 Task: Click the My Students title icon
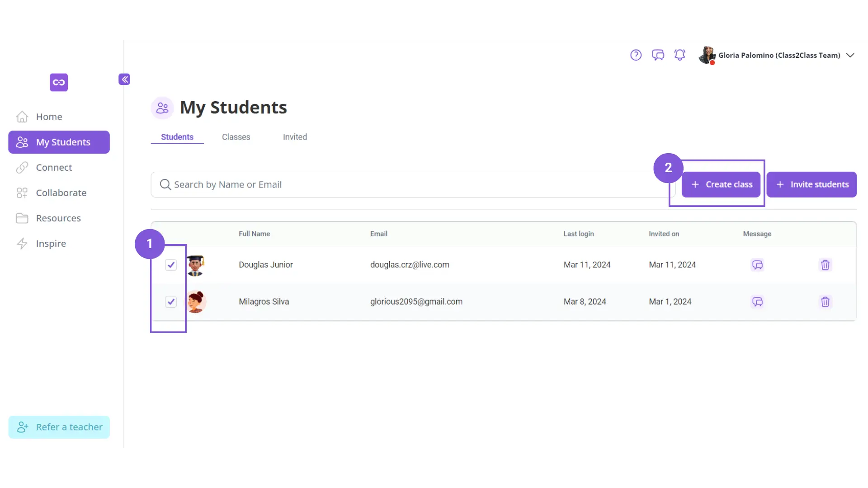(x=162, y=108)
